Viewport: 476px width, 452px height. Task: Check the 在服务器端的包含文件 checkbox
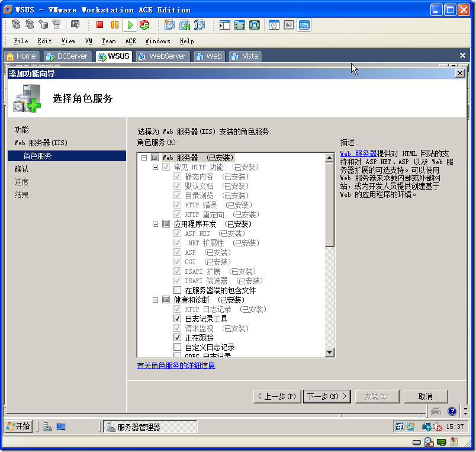[177, 290]
